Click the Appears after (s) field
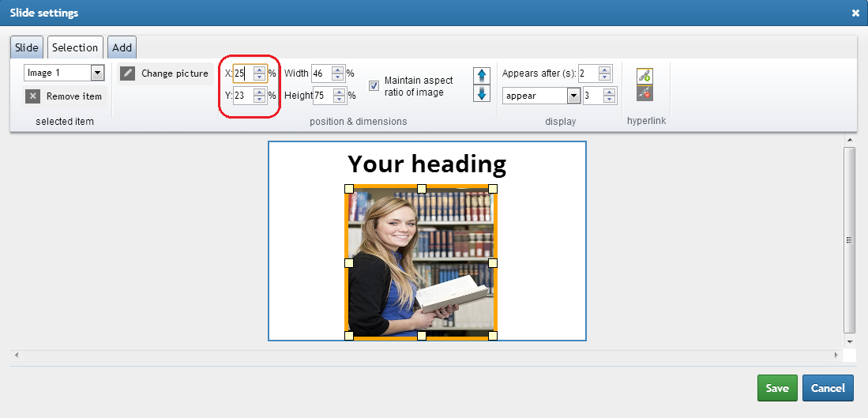The image size is (868, 418). 589,73
